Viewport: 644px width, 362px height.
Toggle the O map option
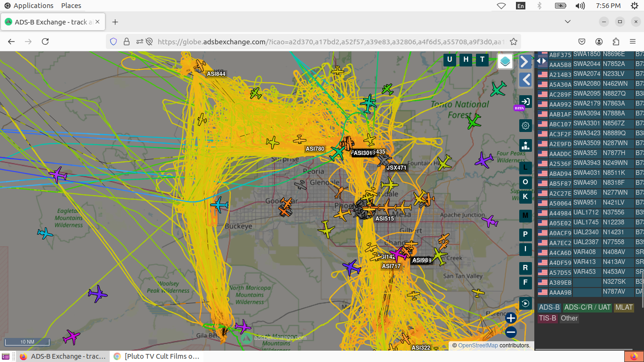(x=525, y=182)
